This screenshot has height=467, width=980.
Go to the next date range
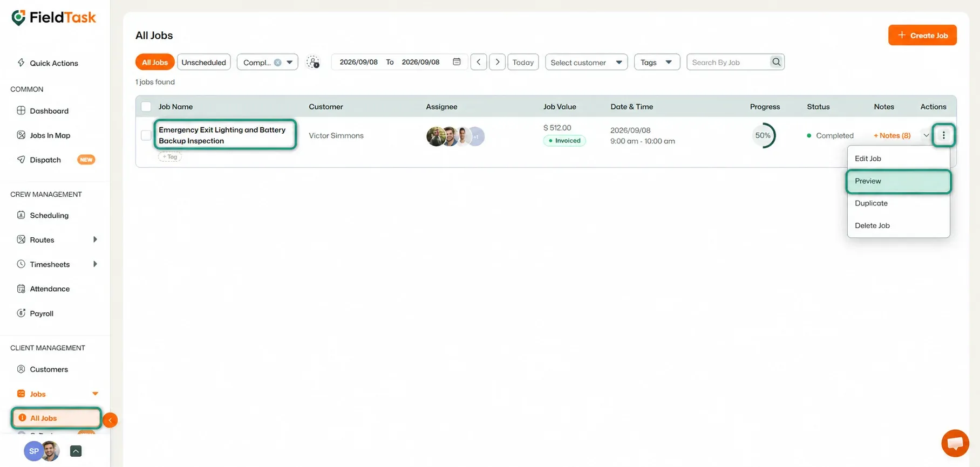tap(498, 62)
